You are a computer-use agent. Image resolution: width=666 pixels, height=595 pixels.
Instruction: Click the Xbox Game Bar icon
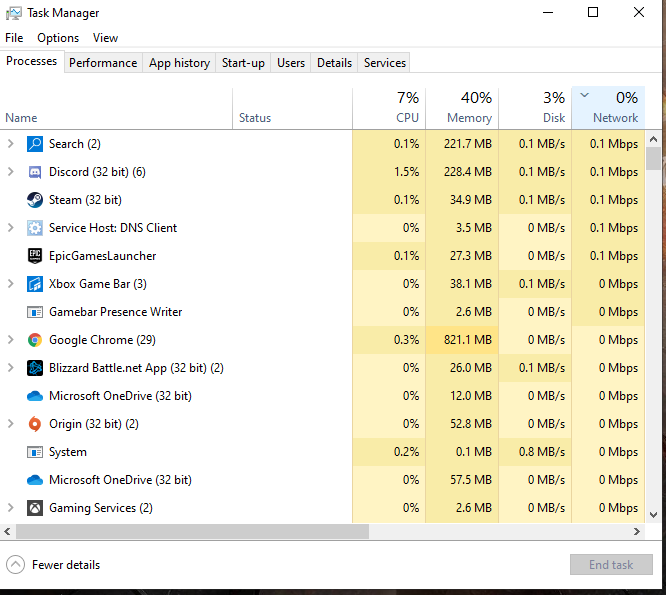tap(35, 284)
